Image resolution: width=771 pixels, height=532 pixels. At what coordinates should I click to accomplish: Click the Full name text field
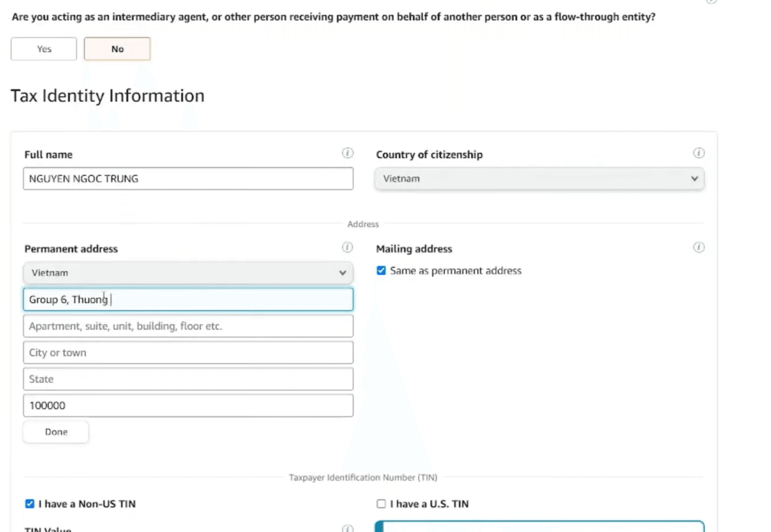(188, 179)
